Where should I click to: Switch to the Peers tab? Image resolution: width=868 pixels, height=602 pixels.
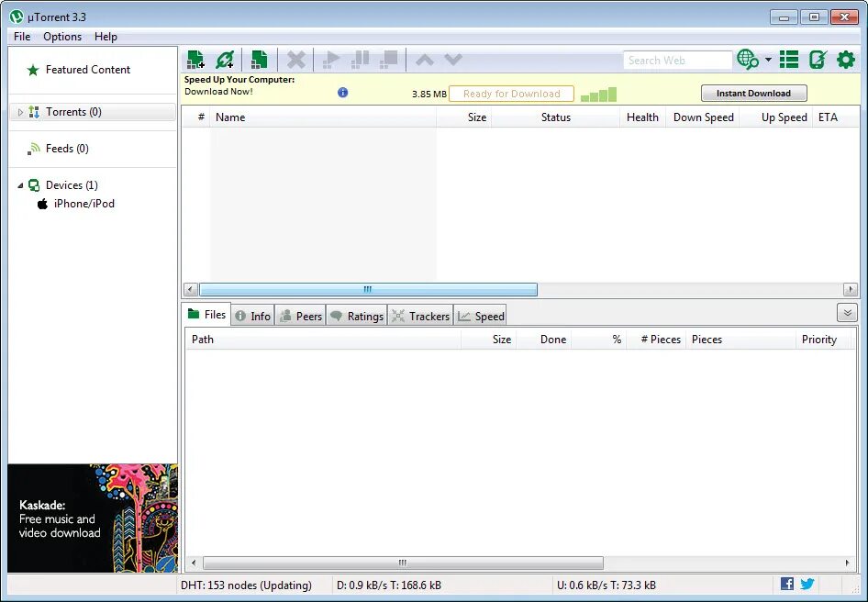click(x=301, y=317)
